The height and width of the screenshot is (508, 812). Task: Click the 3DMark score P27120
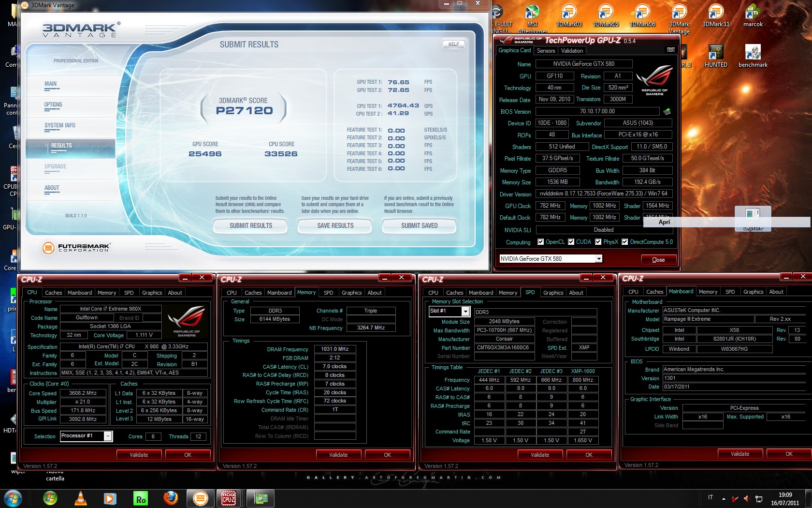point(245,110)
